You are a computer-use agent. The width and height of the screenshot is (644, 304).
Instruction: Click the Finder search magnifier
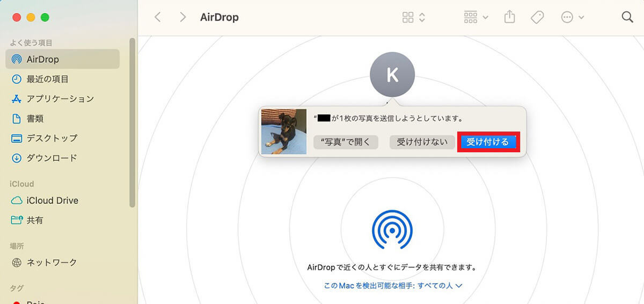(x=627, y=17)
